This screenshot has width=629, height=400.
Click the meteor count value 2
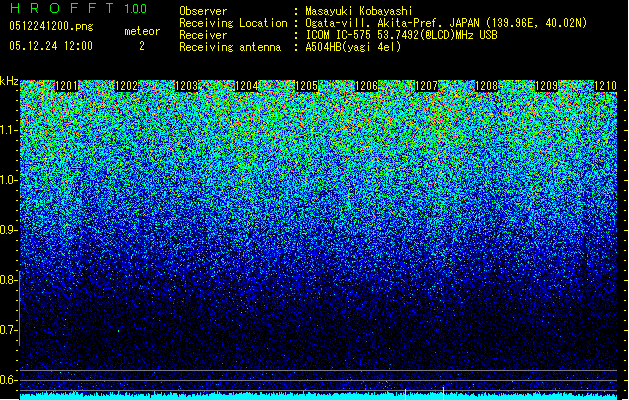[142, 46]
